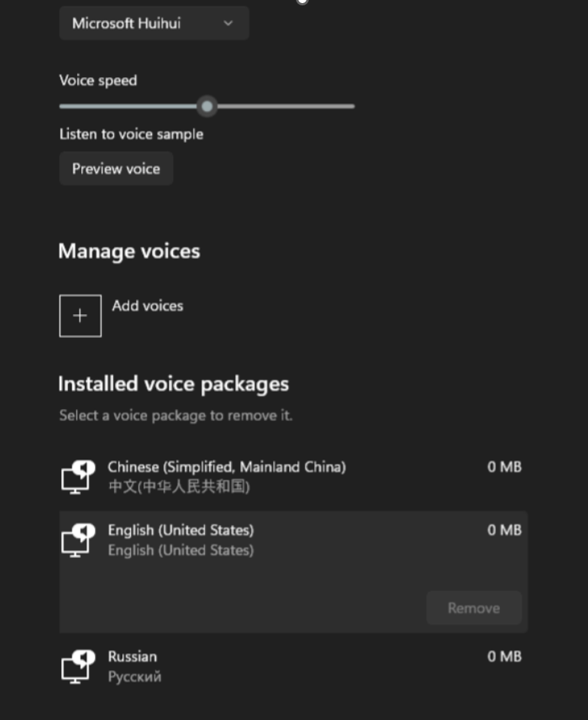Click the 0 MB size of Chinese package

tap(504, 466)
